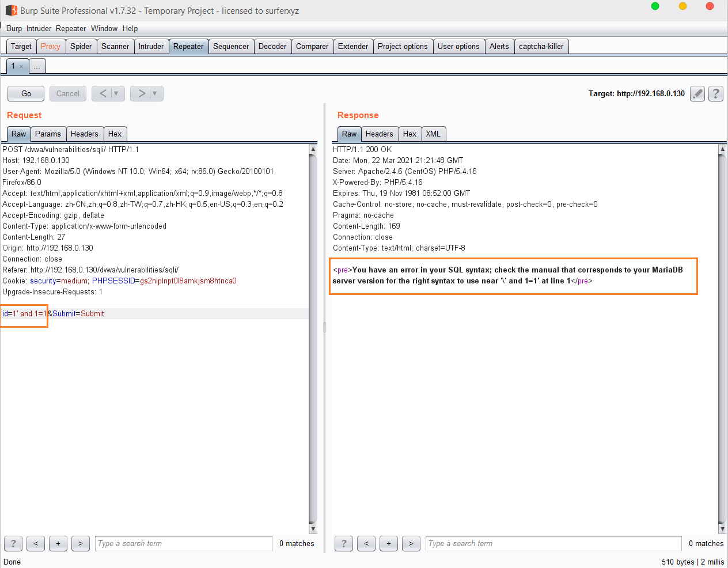Close Repeater tab 1 with x
728x568 pixels.
tap(22, 67)
